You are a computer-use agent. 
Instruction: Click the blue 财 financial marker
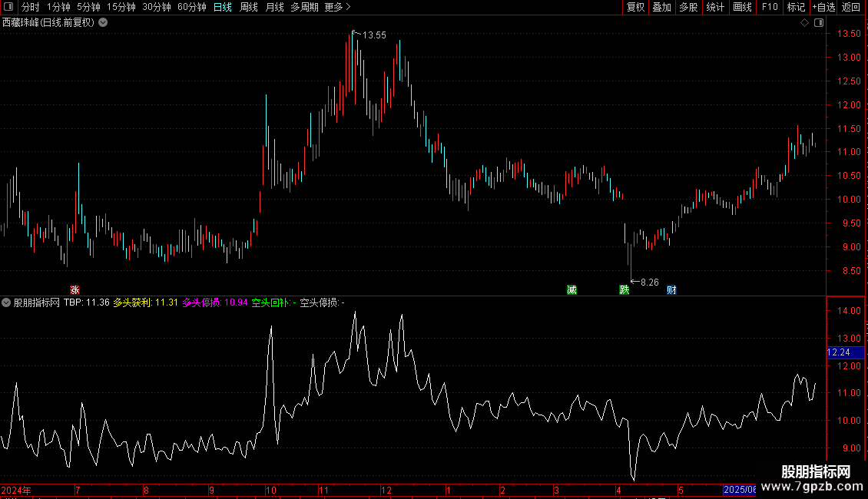click(x=671, y=290)
